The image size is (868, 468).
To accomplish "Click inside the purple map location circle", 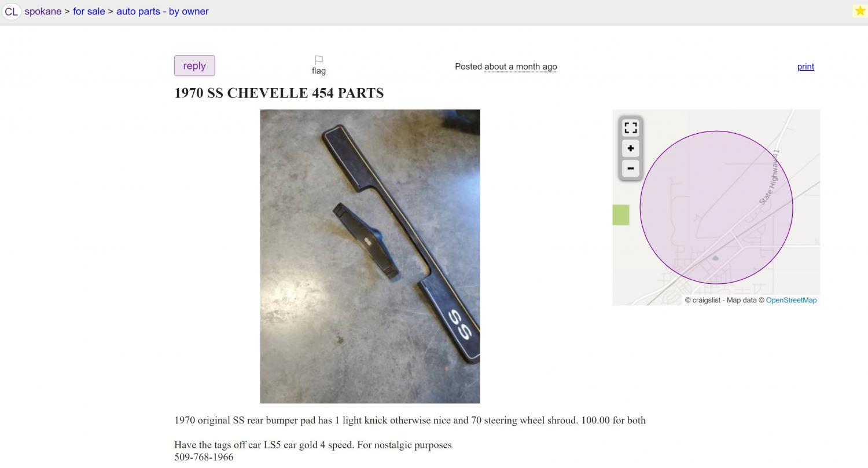I will (716, 207).
